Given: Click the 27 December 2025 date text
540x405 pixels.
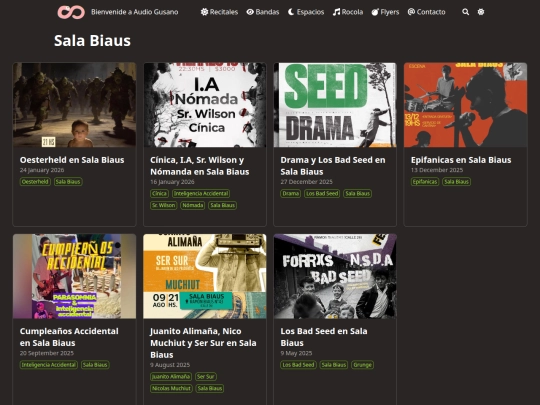Looking at the screenshot, I should click(307, 182).
